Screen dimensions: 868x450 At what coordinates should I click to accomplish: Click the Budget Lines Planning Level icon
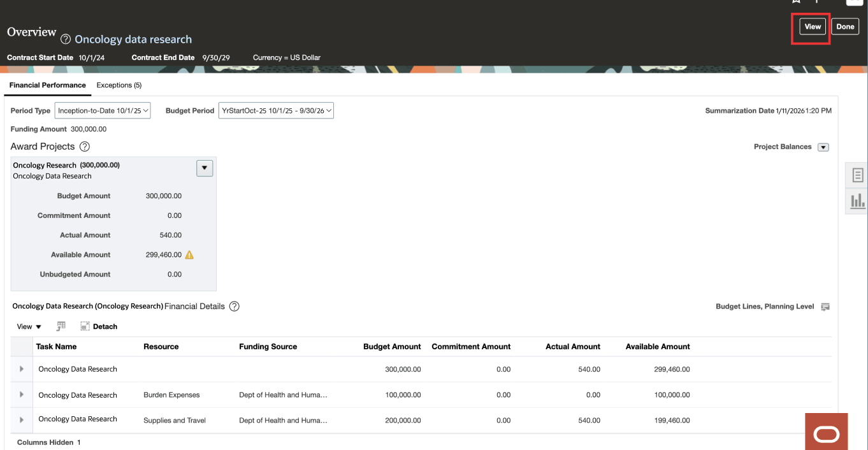point(825,307)
